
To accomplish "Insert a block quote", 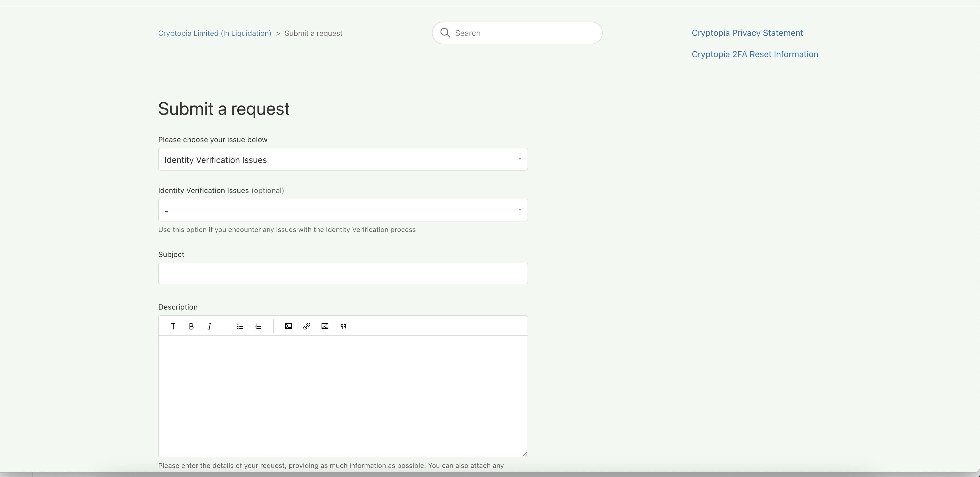I will [343, 326].
